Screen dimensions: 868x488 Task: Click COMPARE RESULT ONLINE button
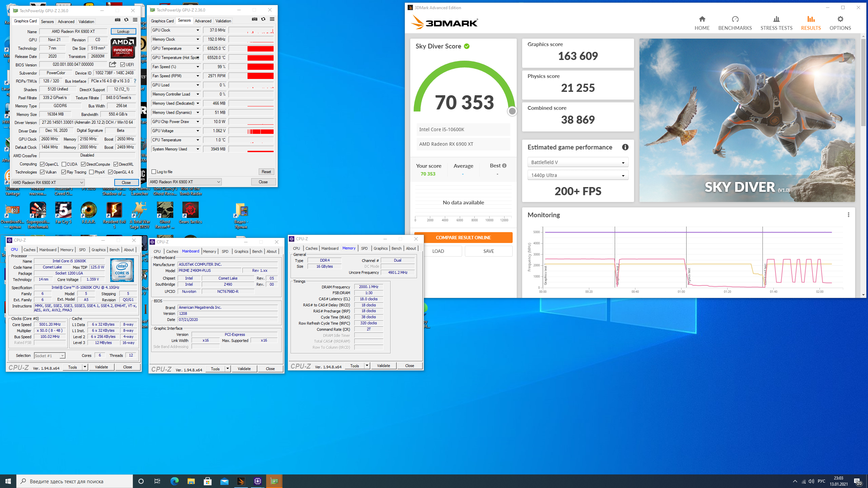(463, 238)
